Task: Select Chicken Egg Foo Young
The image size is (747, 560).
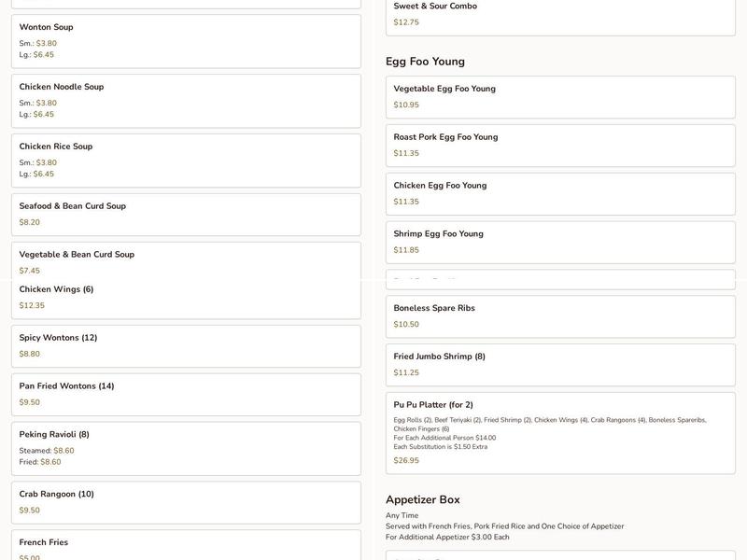Action: point(560,194)
